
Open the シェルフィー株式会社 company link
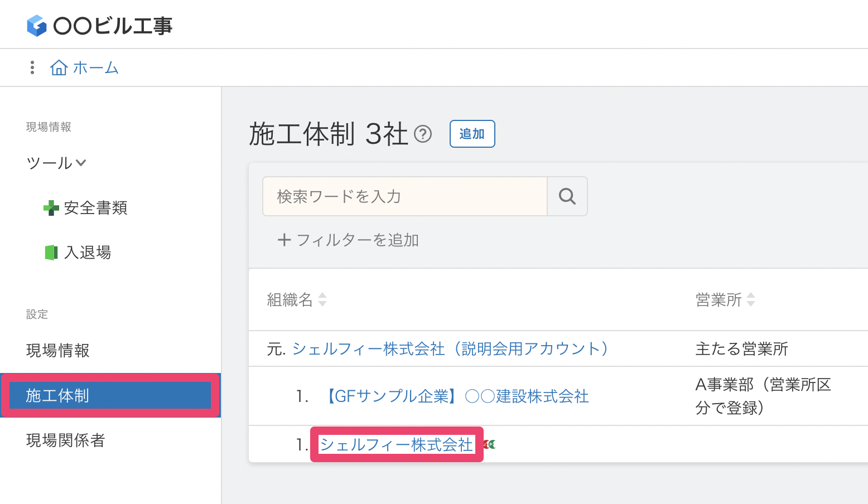pyautogui.click(x=396, y=444)
